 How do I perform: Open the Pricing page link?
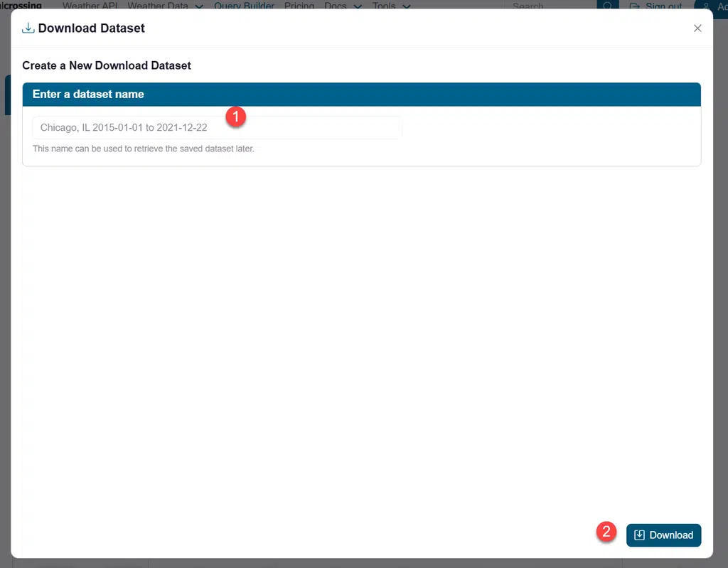[x=299, y=6]
